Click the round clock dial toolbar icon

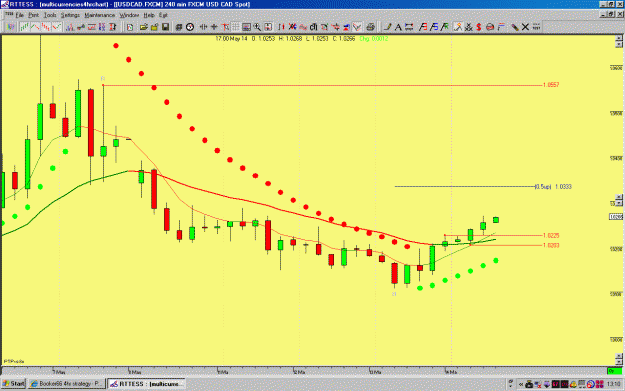pyautogui.click(x=190, y=27)
